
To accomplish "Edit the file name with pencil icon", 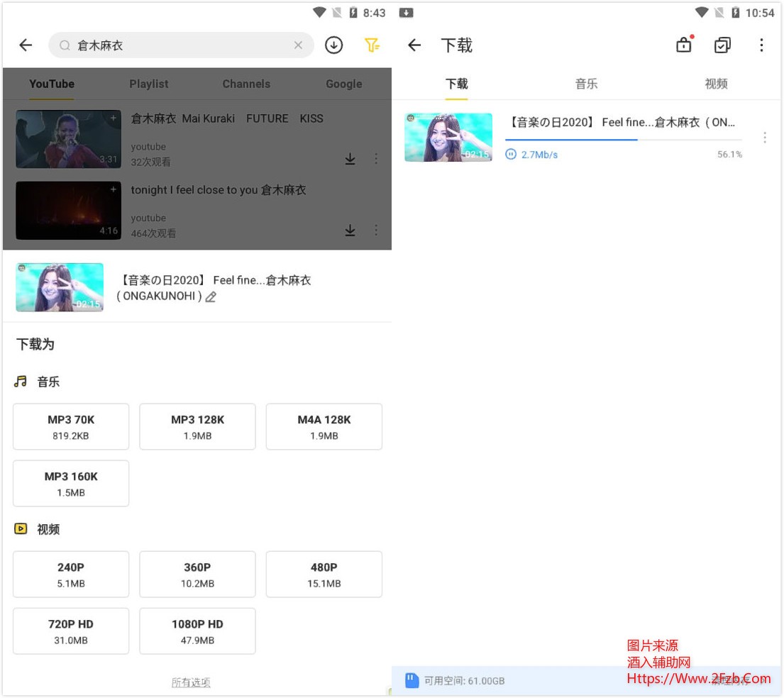I will pos(211,297).
